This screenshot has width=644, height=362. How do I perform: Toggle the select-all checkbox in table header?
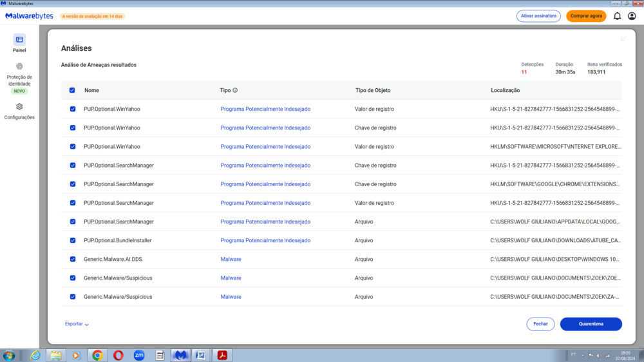72,91
